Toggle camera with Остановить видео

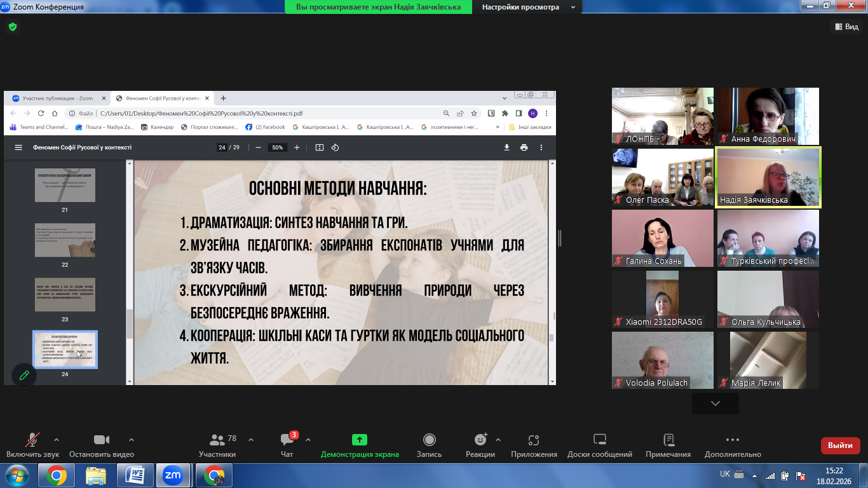(102, 440)
